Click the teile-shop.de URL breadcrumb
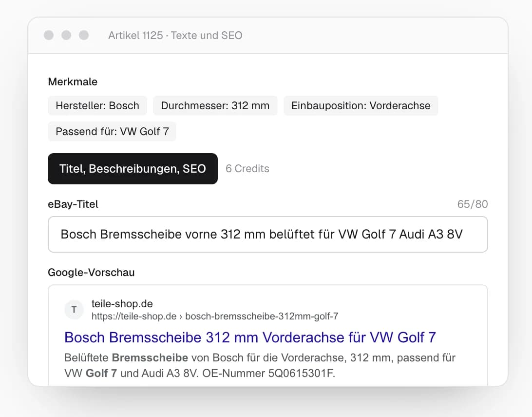Viewport: 532px width, 417px height. point(215,316)
